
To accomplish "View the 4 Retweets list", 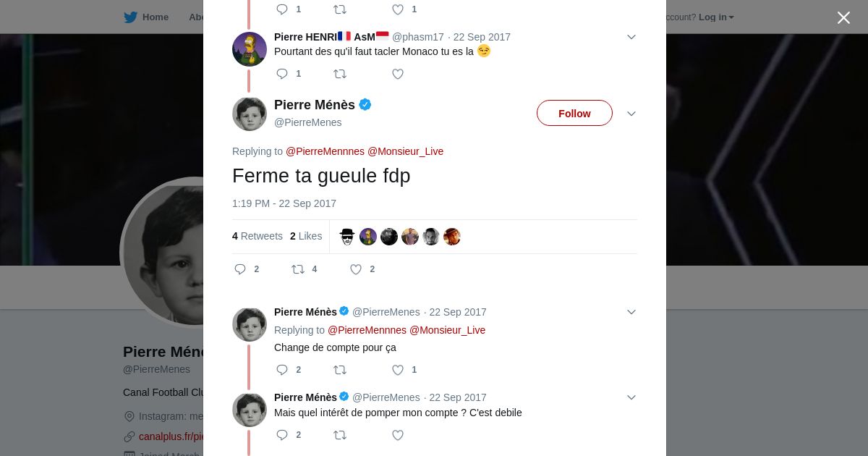I will pos(258,236).
